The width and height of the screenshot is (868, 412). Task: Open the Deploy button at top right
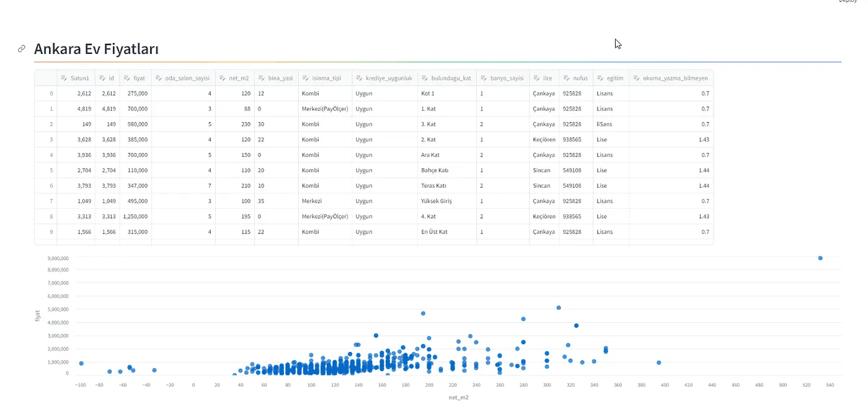pos(848,2)
